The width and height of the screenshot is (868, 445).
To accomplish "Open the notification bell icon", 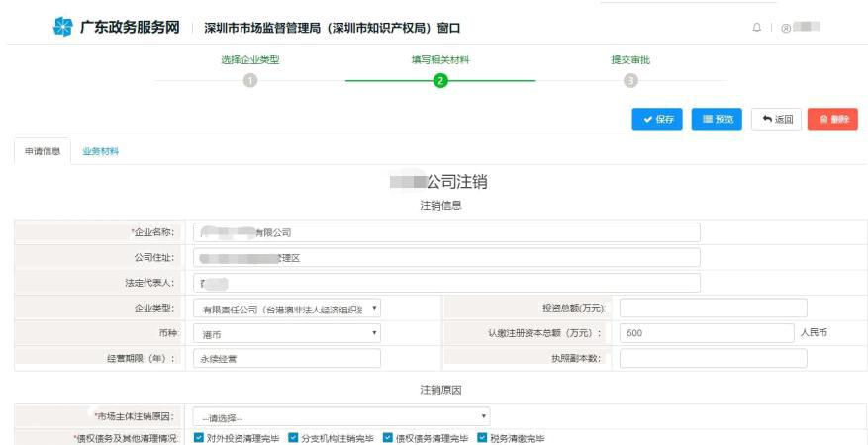I will (757, 28).
